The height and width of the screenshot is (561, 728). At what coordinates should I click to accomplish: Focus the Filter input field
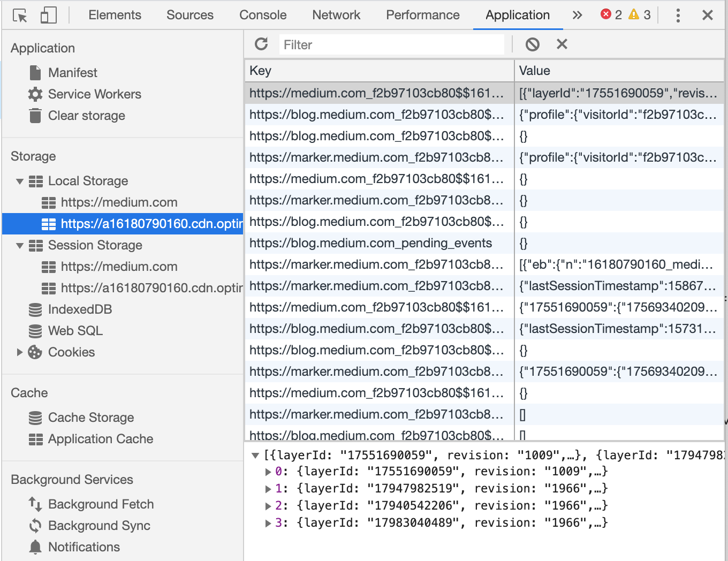[x=392, y=44]
